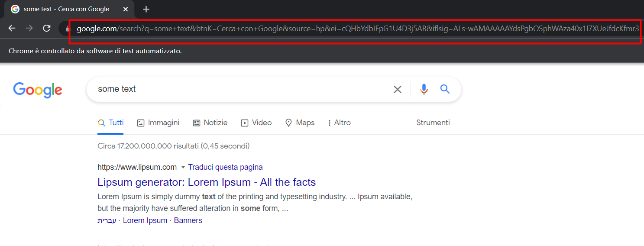Click 'Traduci questa pagina' link
The width and height of the screenshot is (644, 246).
(x=225, y=167)
